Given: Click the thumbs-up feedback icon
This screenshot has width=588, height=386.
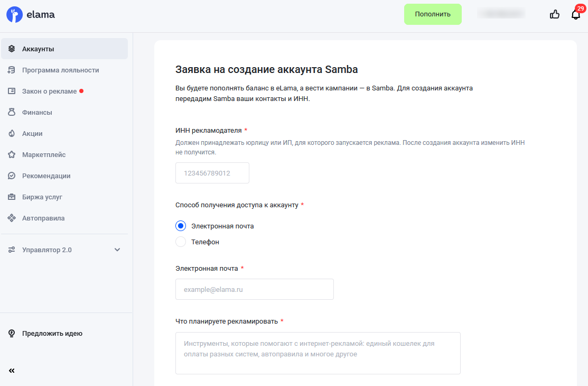Looking at the screenshot, I should (554, 14).
